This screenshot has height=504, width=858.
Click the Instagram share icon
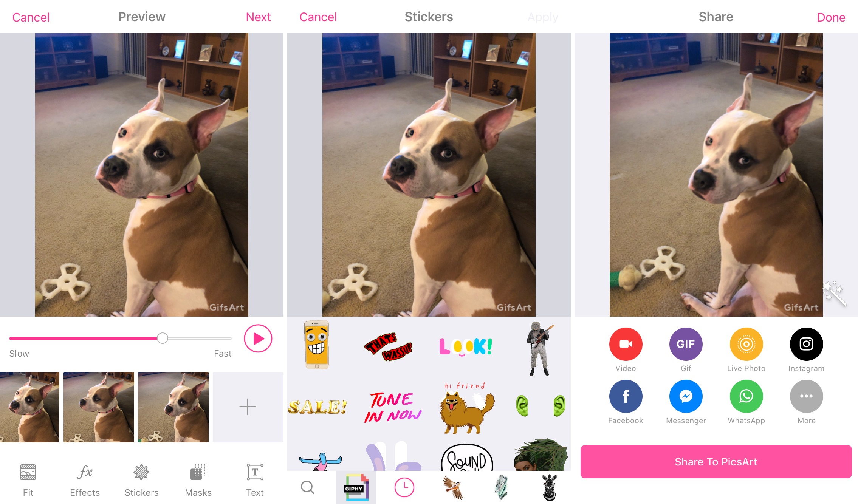806,345
